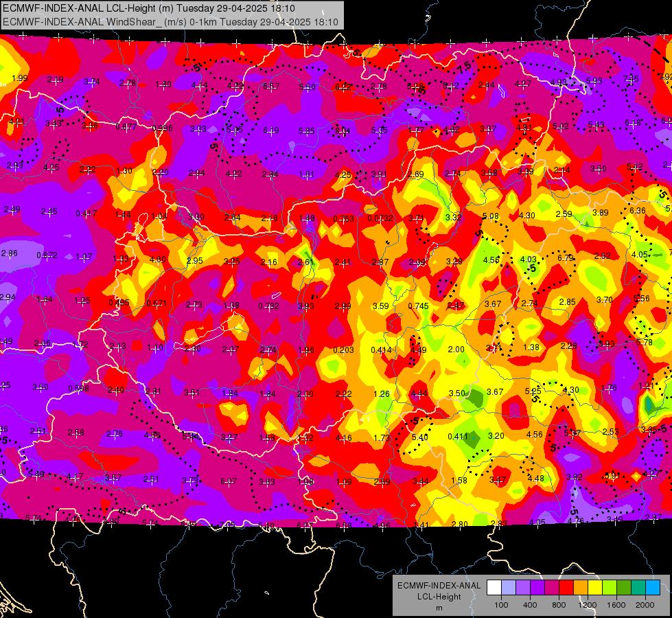Image resolution: width=672 pixels, height=618 pixels.
Task: Click the 0.417 wind shear value
Action: point(86,213)
